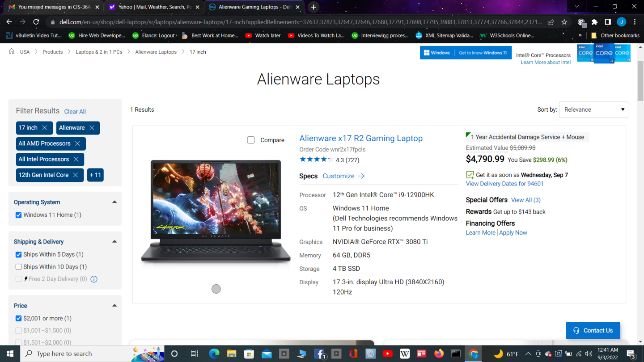Click Learn More under Financing Offers

(481, 232)
